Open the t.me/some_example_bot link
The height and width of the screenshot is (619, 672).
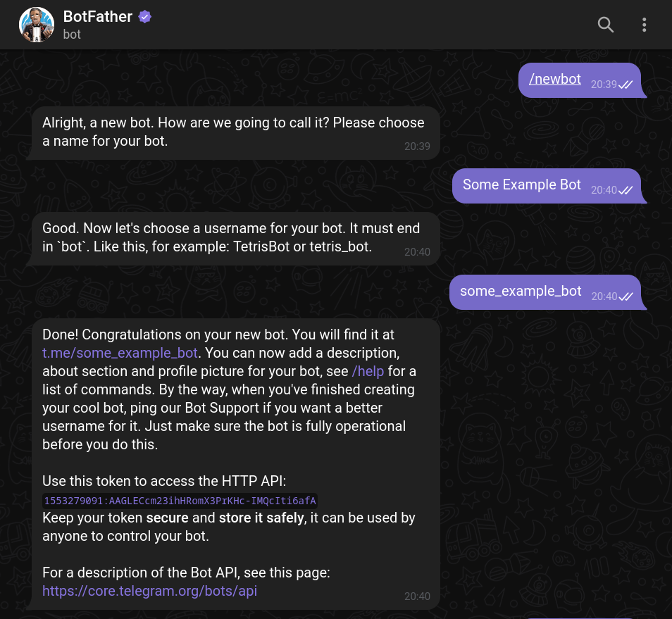120,353
